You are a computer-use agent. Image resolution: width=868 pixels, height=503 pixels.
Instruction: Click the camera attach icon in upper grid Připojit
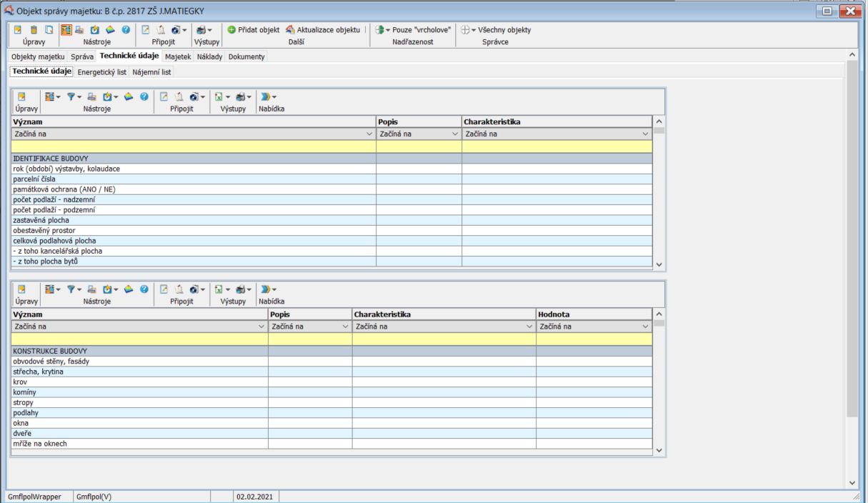(195, 96)
